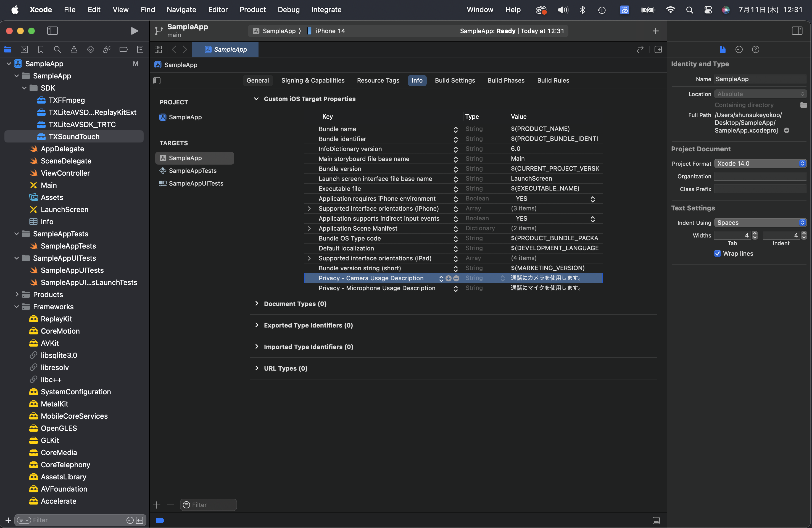Toggle the right inspector panel button
Screen dimensions: 812x528
tap(797, 31)
